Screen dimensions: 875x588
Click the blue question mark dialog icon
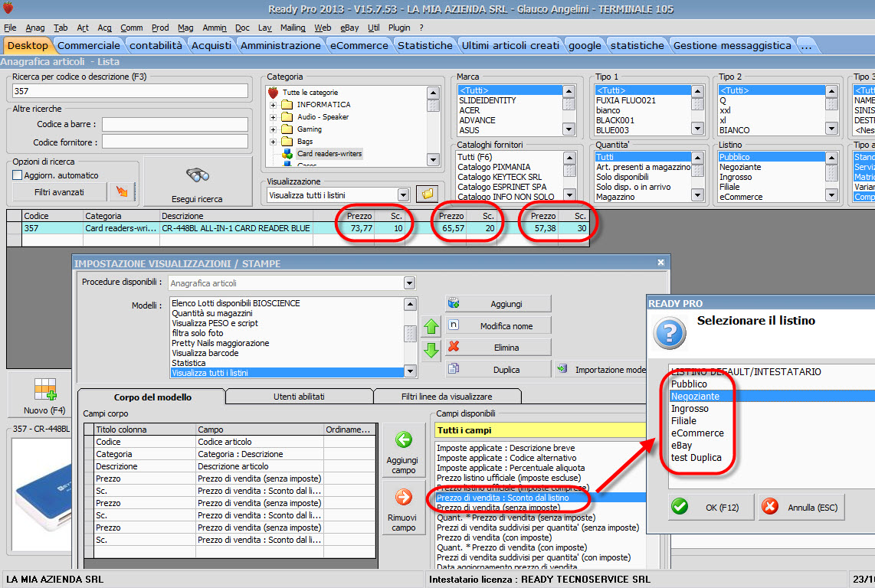coord(670,333)
